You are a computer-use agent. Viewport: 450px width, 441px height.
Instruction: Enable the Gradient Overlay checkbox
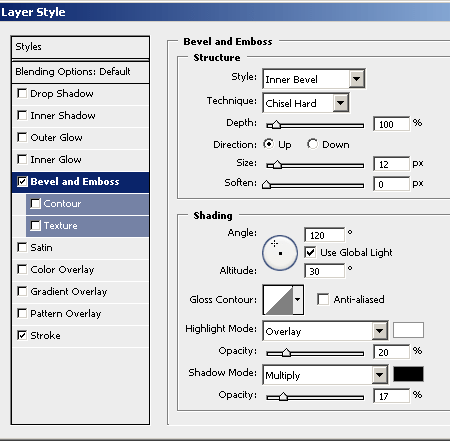[x=22, y=291]
